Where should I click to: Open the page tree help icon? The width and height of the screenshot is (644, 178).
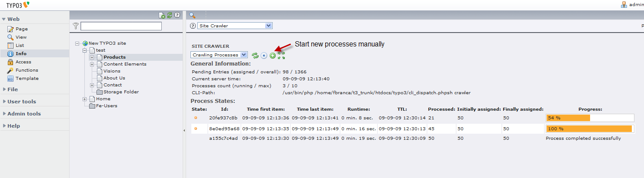pos(177,15)
